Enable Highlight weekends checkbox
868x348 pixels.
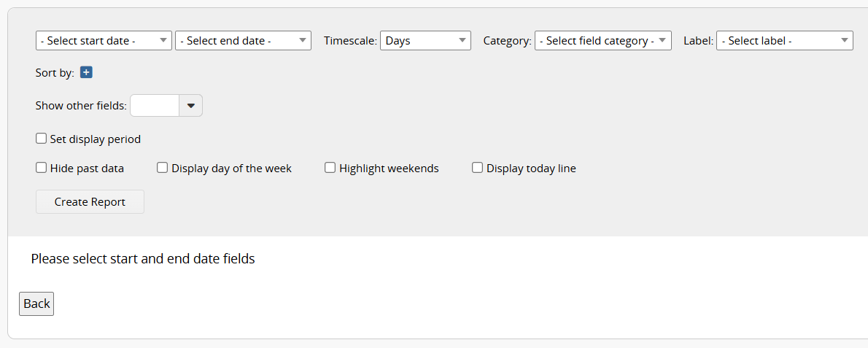[x=330, y=168]
